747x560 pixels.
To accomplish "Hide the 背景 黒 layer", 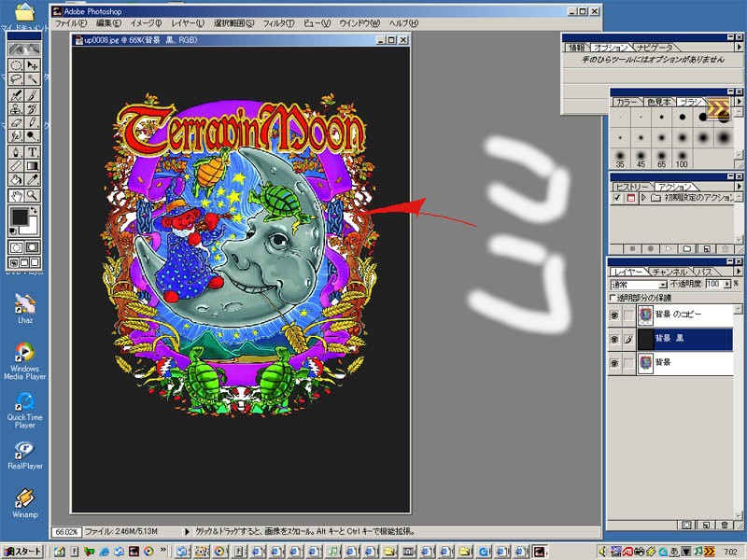I will [x=614, y=339].
